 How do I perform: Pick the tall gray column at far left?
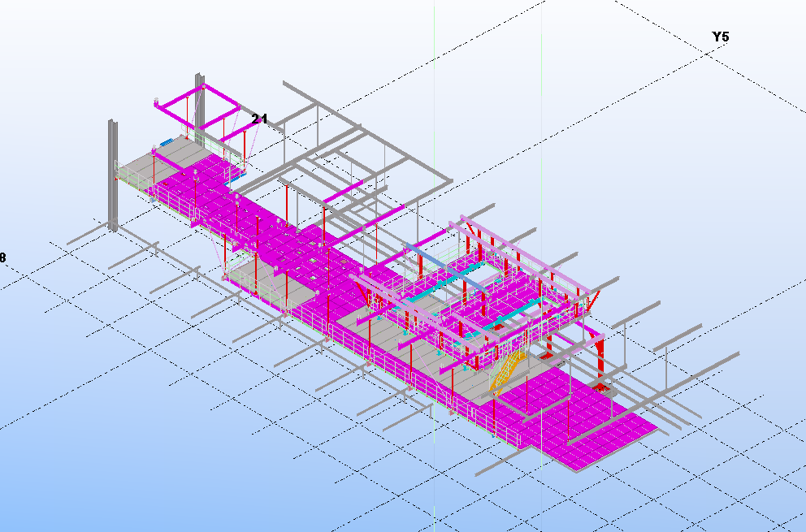[x=114, y=175]
